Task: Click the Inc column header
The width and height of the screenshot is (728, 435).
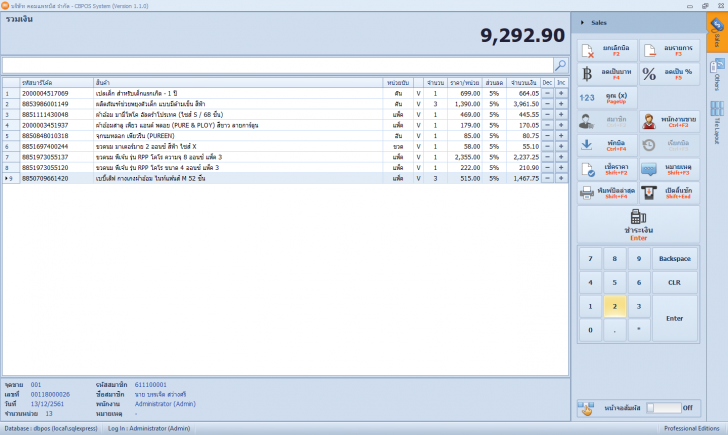Action: [561, 83]
